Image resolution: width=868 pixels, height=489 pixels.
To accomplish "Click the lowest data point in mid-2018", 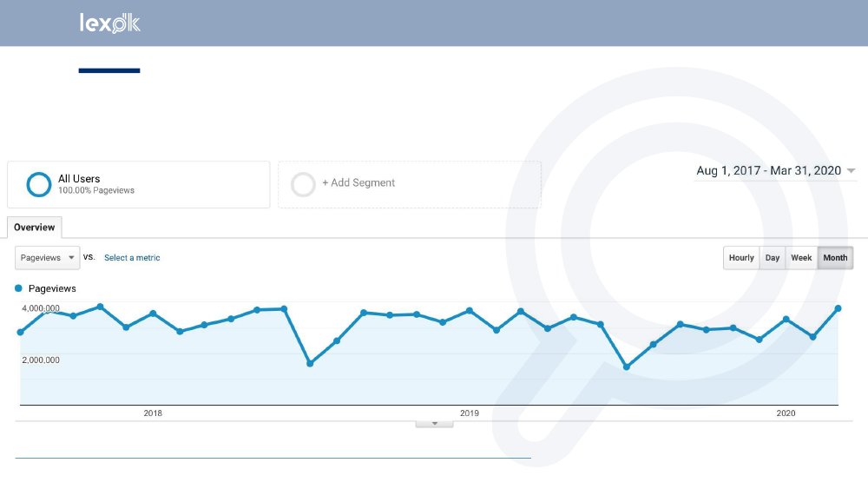I will (x=310, y=364).
